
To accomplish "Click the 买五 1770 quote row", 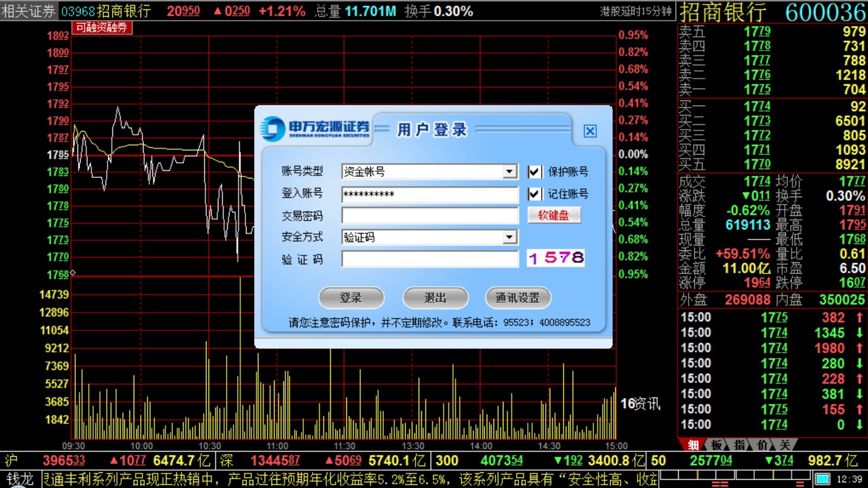I will [772, 164].
